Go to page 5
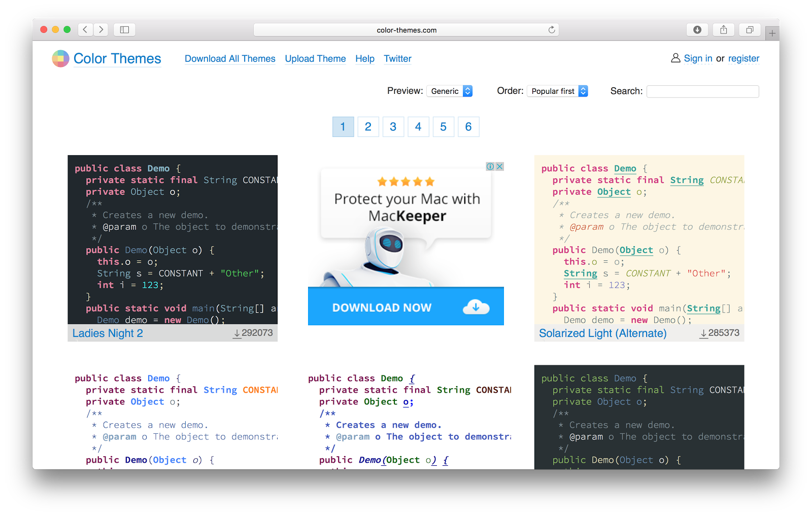 click(x=443, y=127)
